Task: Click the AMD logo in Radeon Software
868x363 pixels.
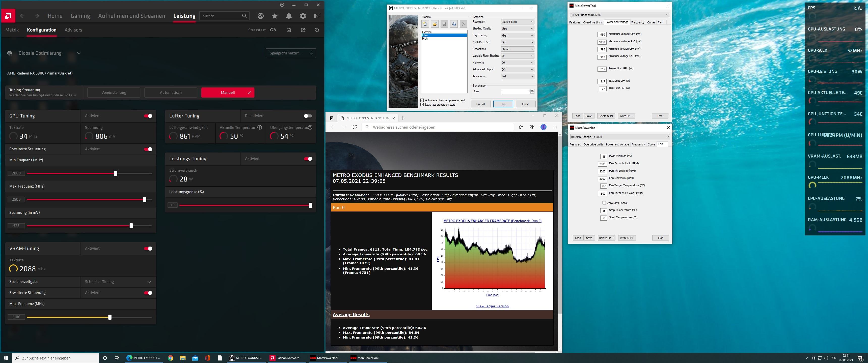Action: [x=8, y=16]
